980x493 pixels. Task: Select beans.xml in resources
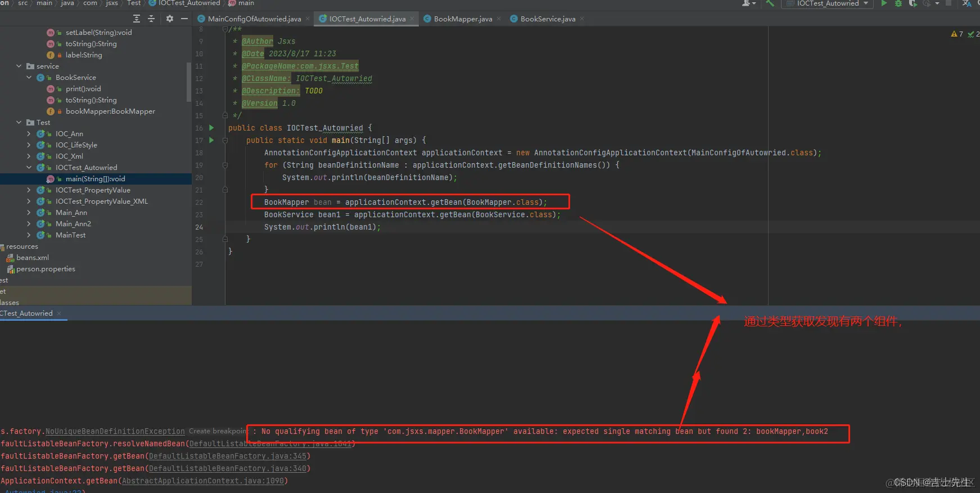[x=33, y=258]
